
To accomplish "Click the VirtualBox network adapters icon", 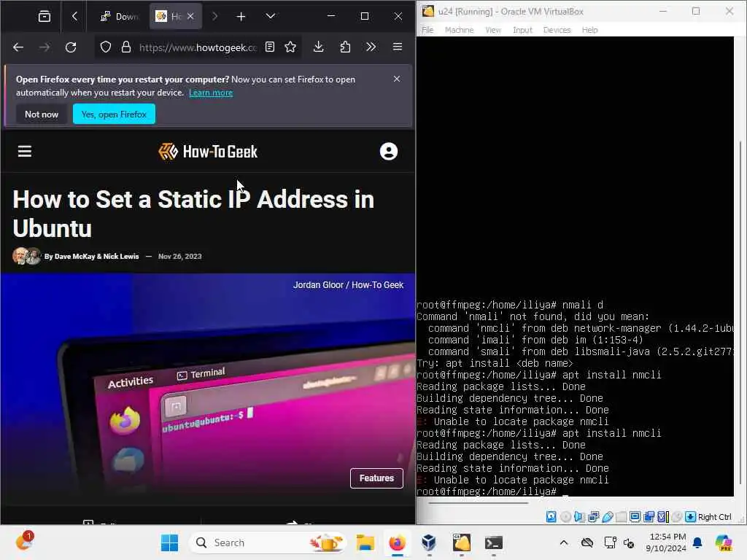I will click(593, 517).
